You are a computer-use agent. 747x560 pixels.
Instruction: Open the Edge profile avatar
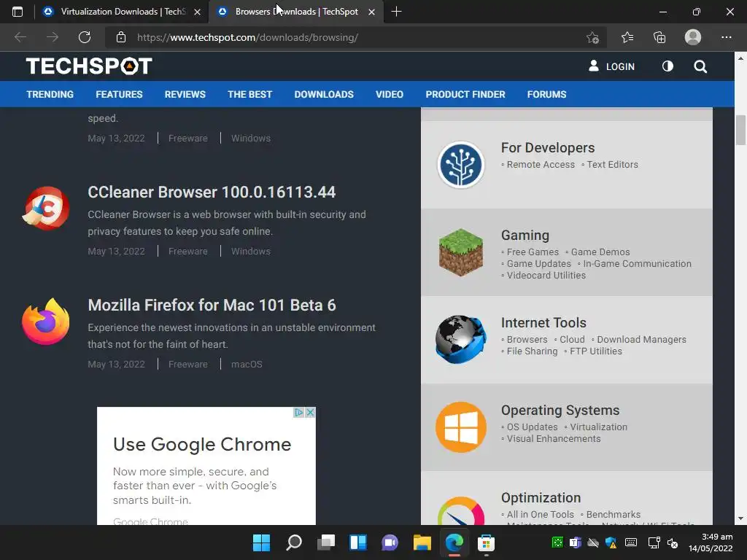(x=693, y=37)
